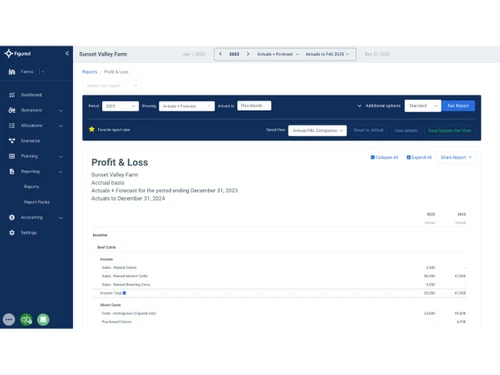Select Farms in the sidebar
This screenshot has width=500, height=375.
pyautogui.click(x=27, y=72)
